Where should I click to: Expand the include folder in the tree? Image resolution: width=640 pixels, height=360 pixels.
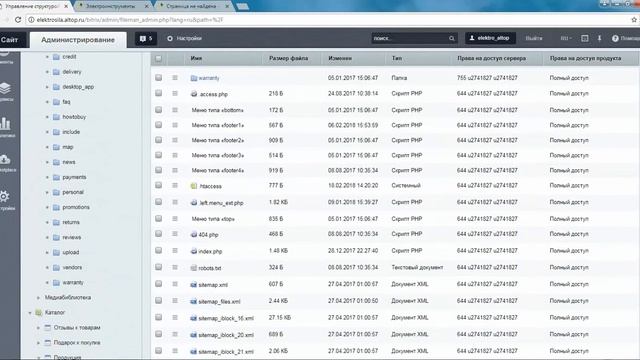click(47, 132)
